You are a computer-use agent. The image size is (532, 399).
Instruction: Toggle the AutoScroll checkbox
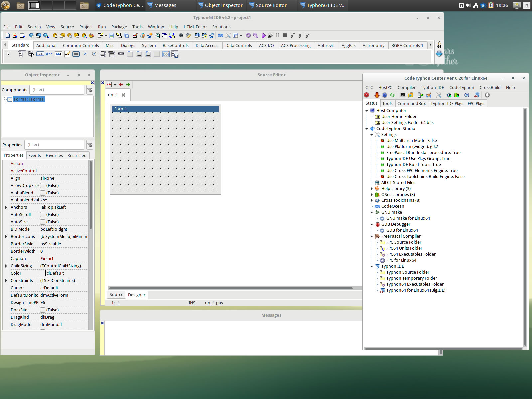[x=43, y=215]
